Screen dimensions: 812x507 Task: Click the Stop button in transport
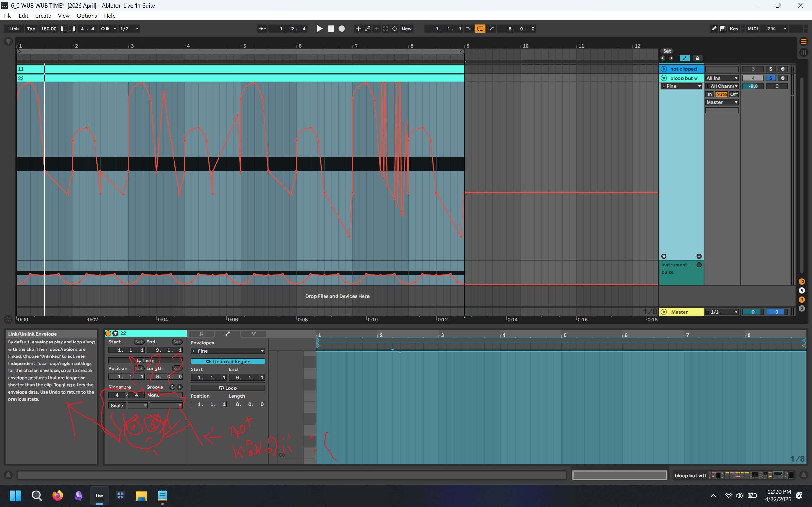point(331,29)
